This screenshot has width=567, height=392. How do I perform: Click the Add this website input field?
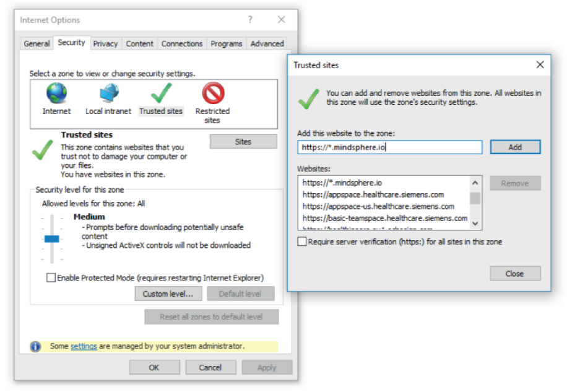(x=390, y=147)
